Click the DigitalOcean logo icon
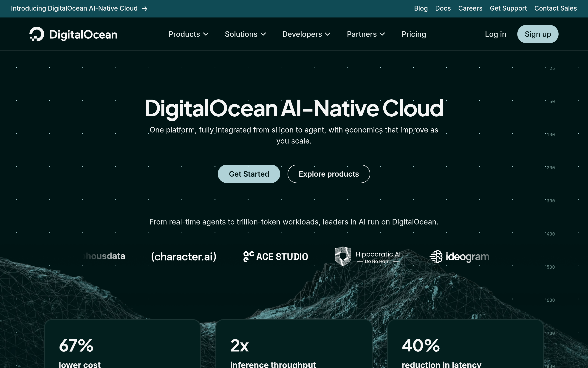 pos(37,34)
